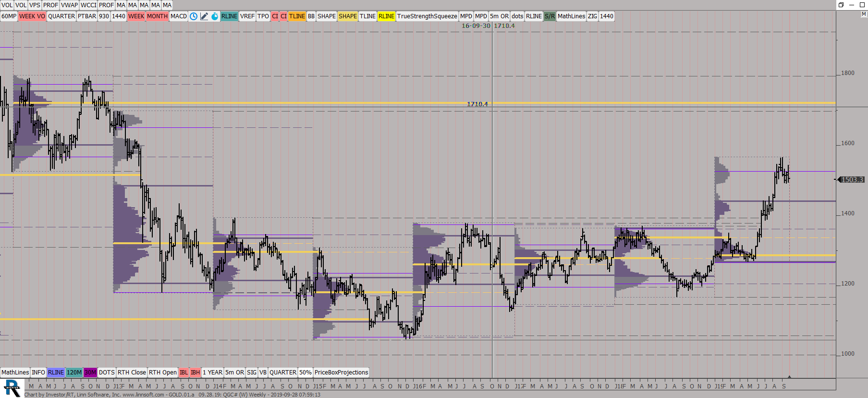Click the VPS toolbar button

35,5
